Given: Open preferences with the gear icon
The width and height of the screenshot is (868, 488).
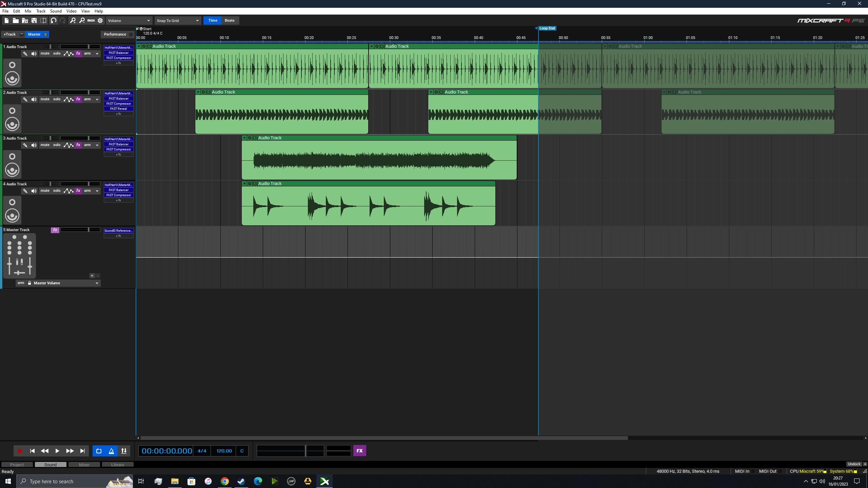Looking at the screenshot, I should 100,21.
